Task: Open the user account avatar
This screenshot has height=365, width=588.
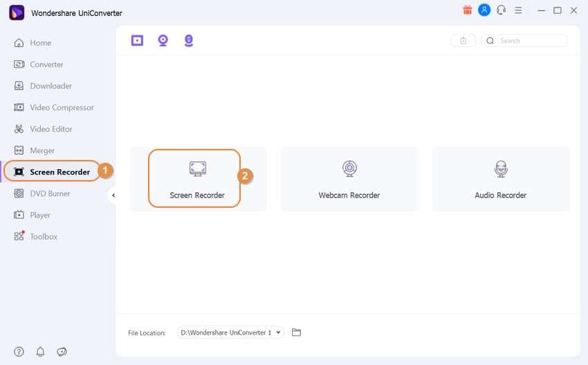Action: (484, 10)
